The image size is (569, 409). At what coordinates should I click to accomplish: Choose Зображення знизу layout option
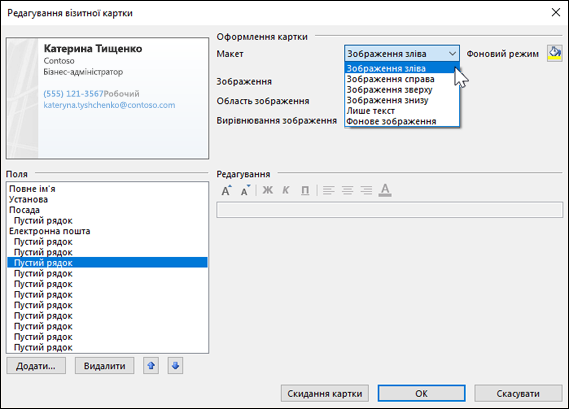pos(402,100)
